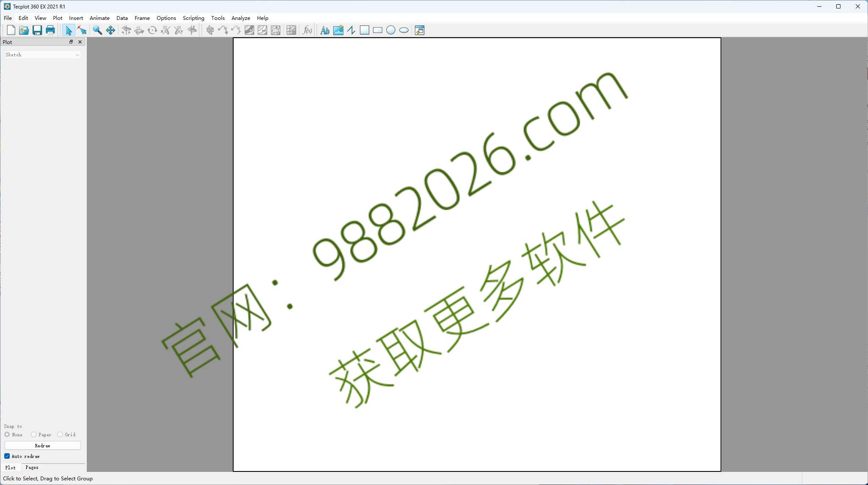The height and width of the screenshot is (485, 868).
Task: Open the Plot menu
Action: [x=58, y=18]
